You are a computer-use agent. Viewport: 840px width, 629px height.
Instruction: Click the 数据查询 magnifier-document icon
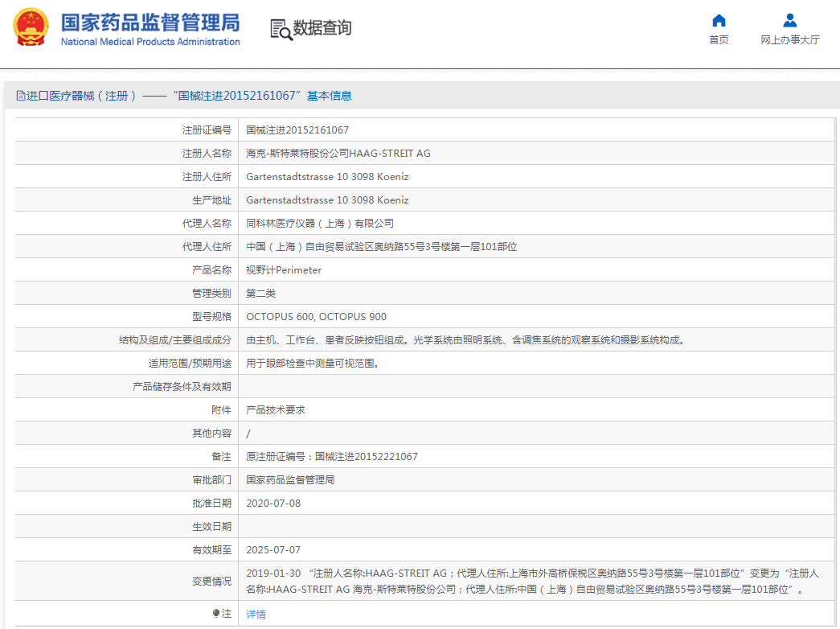[x=281, y=28]
